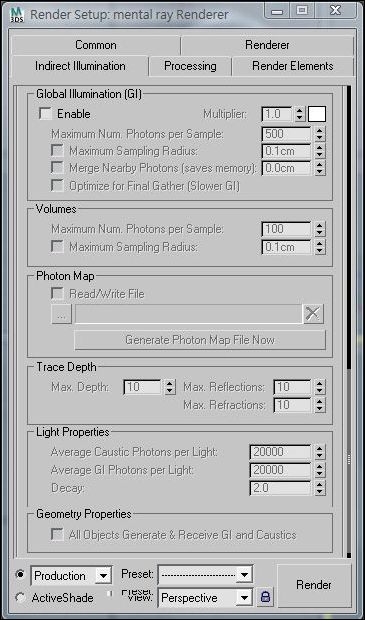Clear the photon map file path with X button

pos(313,314)
